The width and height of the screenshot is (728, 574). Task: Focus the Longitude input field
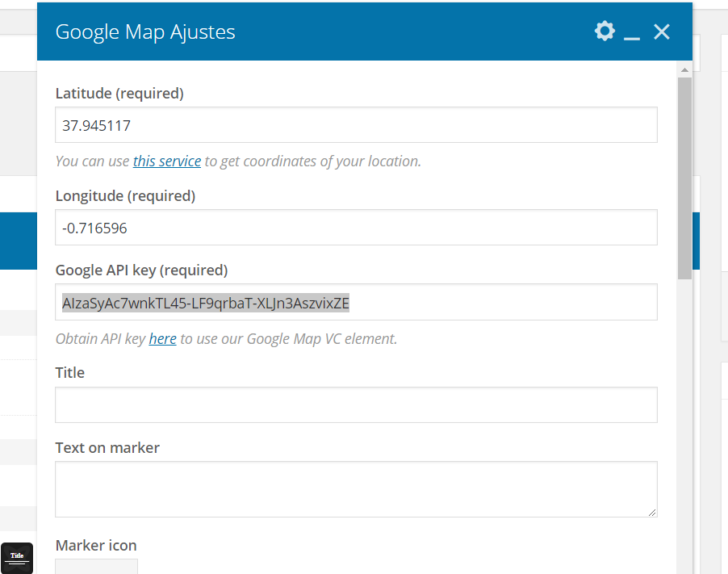point(356,228)
